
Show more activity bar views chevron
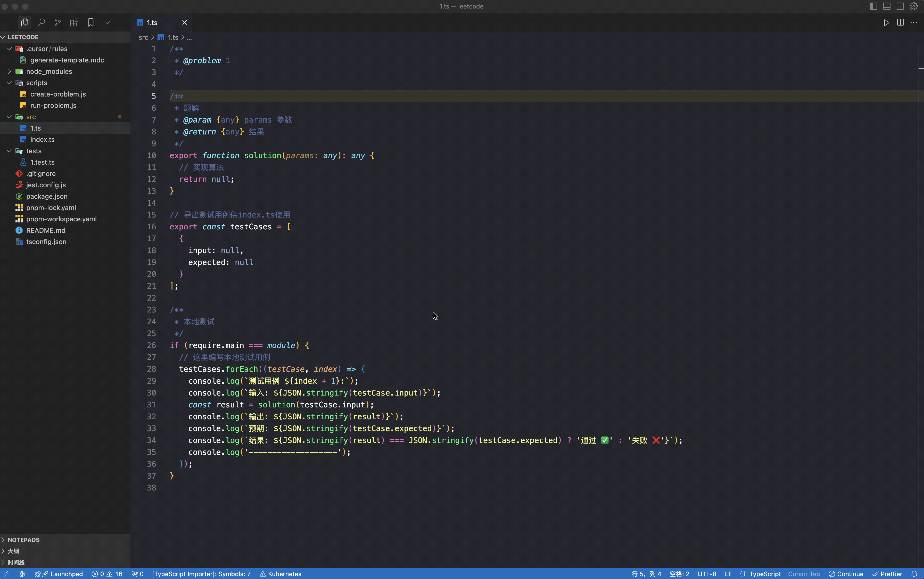(107, 23)
